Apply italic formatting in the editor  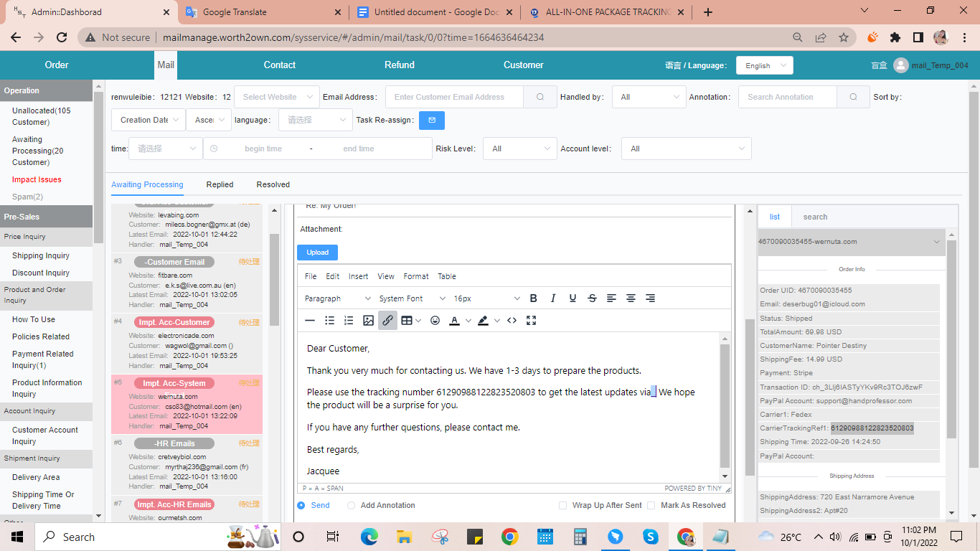click(x=552, y=298)
